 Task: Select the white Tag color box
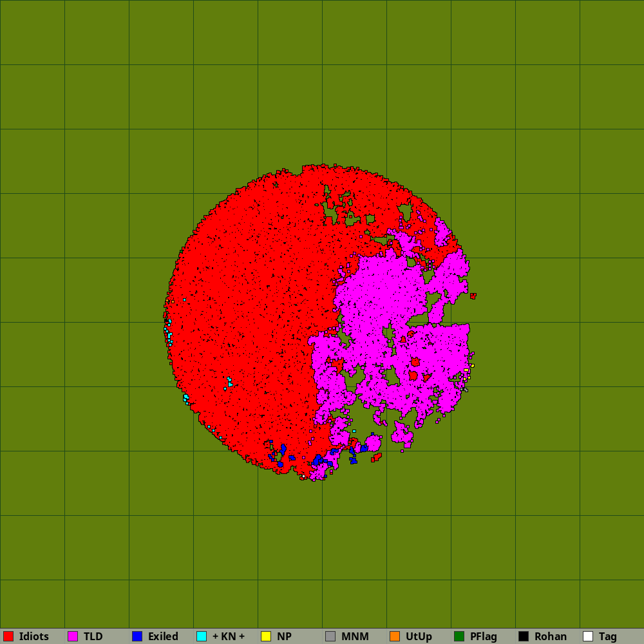pyautogui.click(x=588, y=636)
